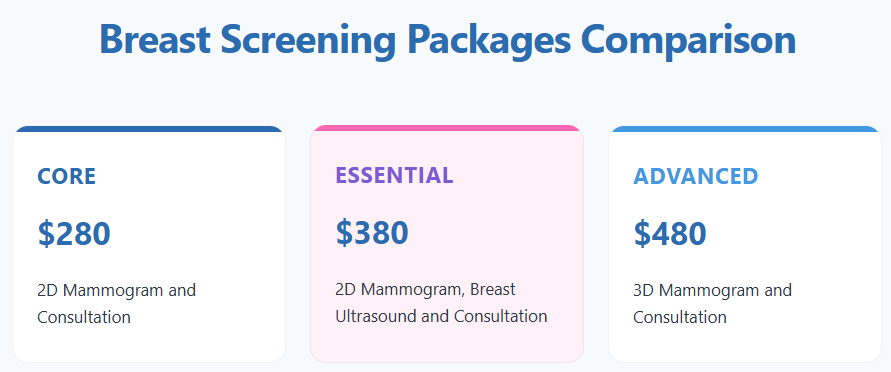Click the $280 price

pyautogui.click(x=74, y=234)
